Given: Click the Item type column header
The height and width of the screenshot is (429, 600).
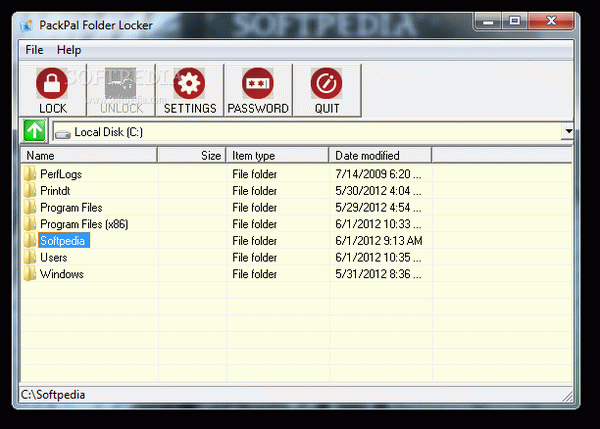Looking at the screenshot, I should coord(277,155).
